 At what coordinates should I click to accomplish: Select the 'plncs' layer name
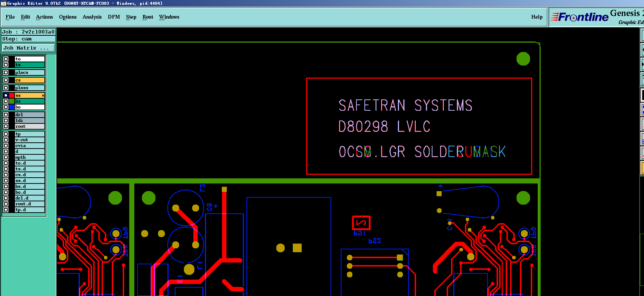click(29, 72)
